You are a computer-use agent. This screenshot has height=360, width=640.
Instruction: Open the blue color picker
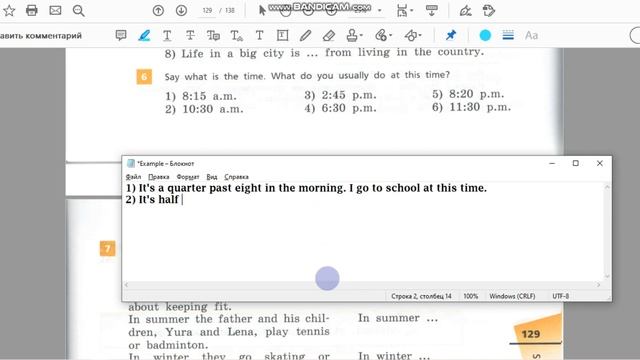[485, 36]
